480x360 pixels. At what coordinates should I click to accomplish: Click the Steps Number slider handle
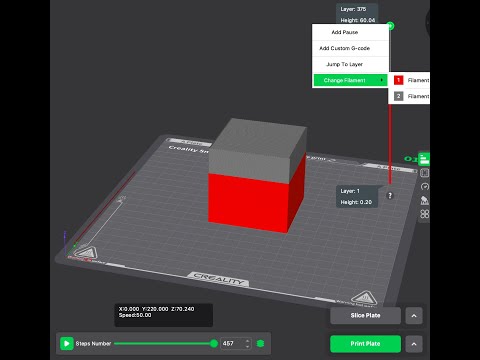[x=214, y=343]
